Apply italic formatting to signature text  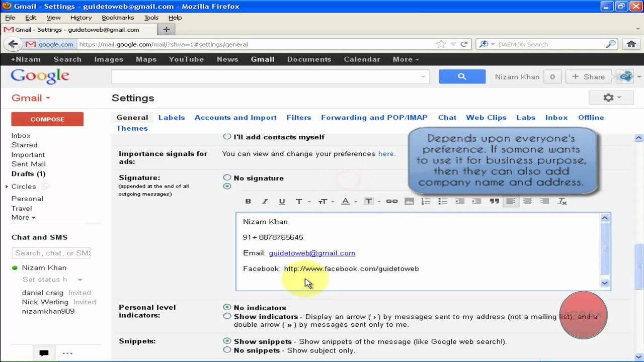tap(265, 201)
